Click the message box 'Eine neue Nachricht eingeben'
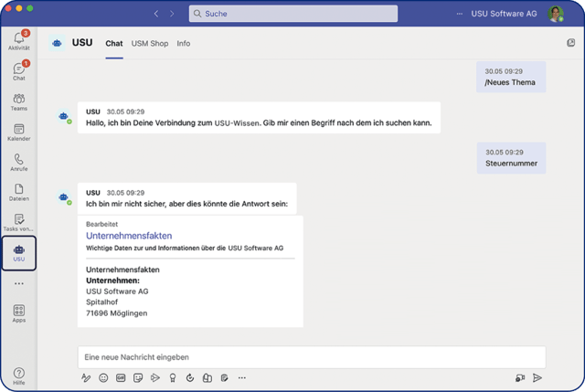585x392 pixels. coord(312,357)
